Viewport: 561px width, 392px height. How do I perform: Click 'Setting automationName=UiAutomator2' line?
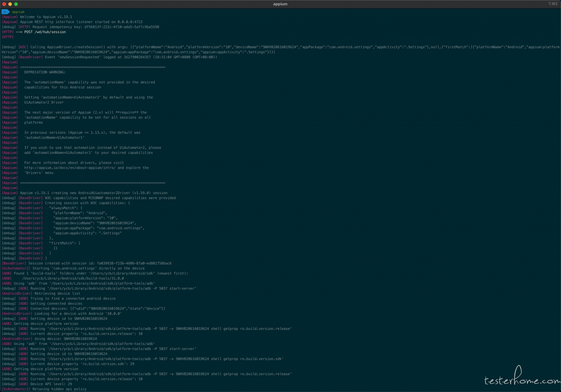click(89, 97)
